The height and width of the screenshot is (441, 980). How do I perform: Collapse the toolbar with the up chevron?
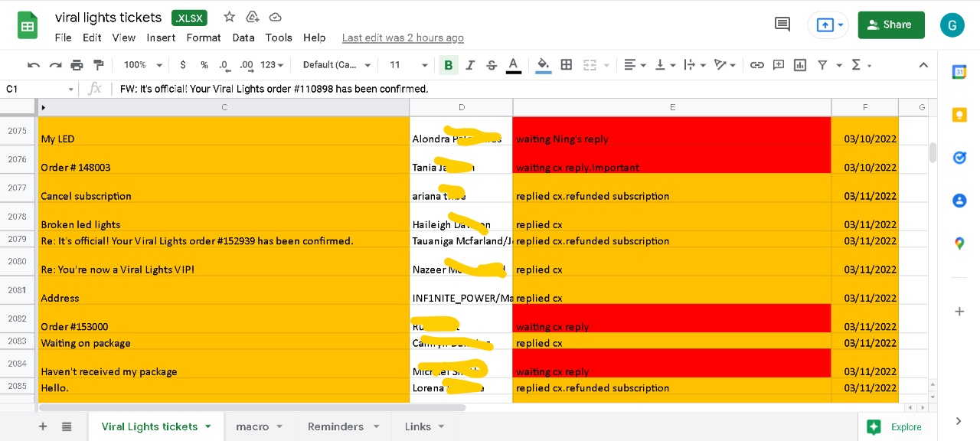[923, 65]
